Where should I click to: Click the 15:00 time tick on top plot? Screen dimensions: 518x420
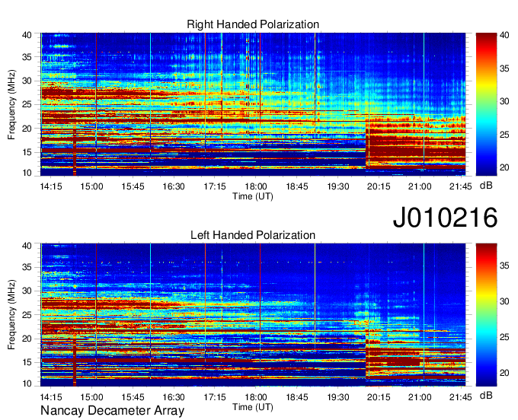(92, 186)
